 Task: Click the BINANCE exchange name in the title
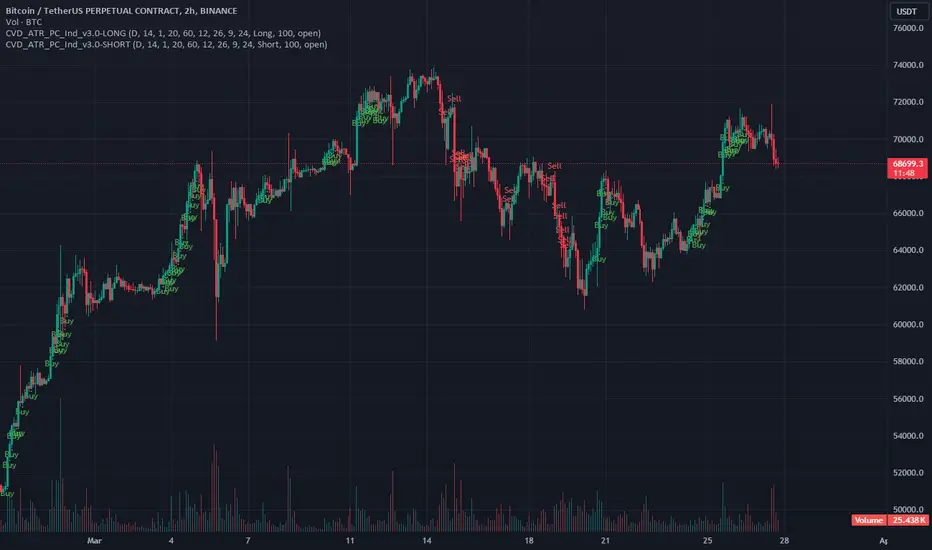[219, 11]
